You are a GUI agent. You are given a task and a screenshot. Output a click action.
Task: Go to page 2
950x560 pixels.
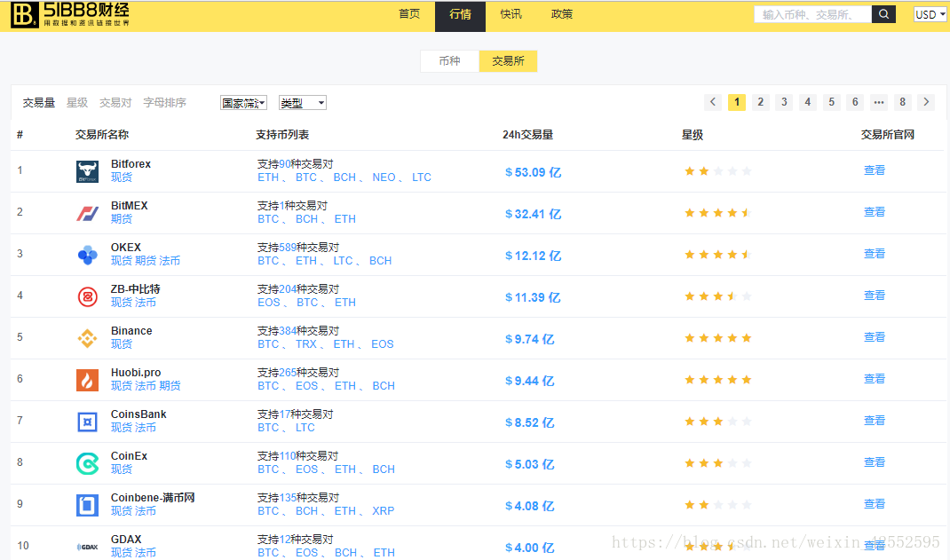pyautogui.click(x=760, y=102)
